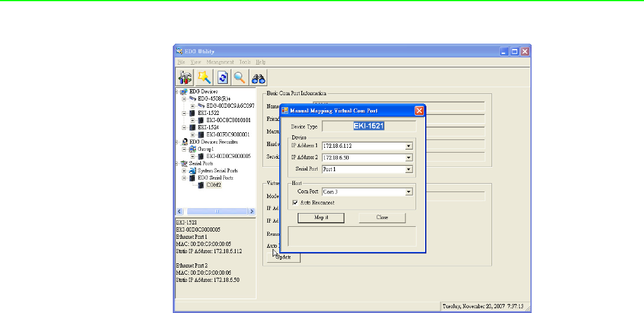This screenshot has height=313, width=644.
Task: Click the EDG Devices Favorites icon
Action: click(184, 142)
